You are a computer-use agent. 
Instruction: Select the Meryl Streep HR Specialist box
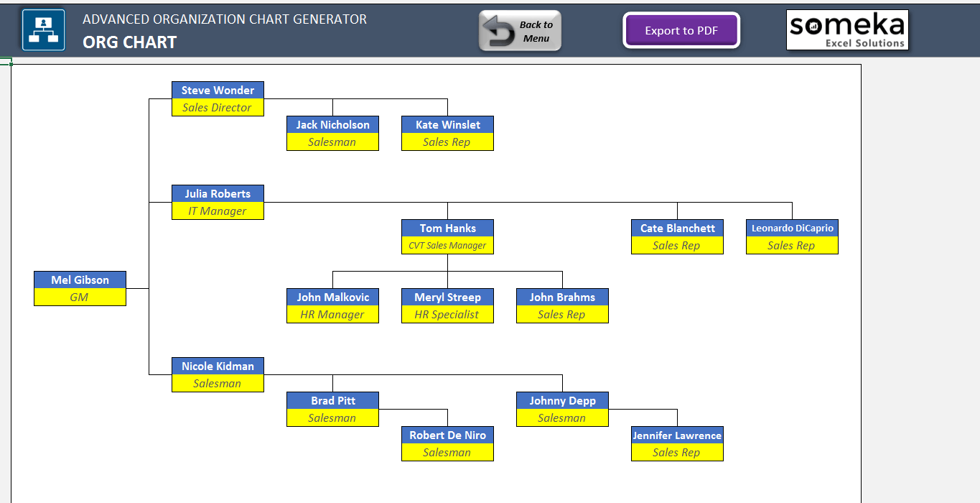coord(447,305)
